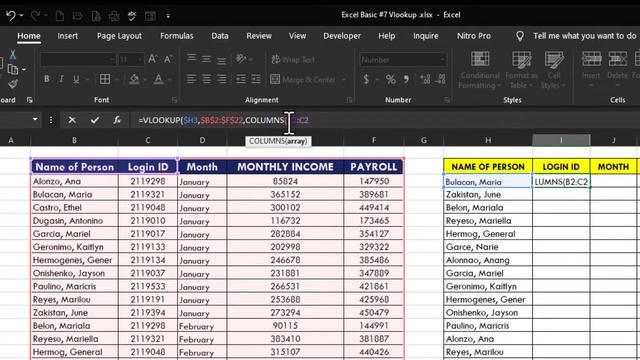
Task: Open the Home ribbon tab
Action: [x=29, y=36]
